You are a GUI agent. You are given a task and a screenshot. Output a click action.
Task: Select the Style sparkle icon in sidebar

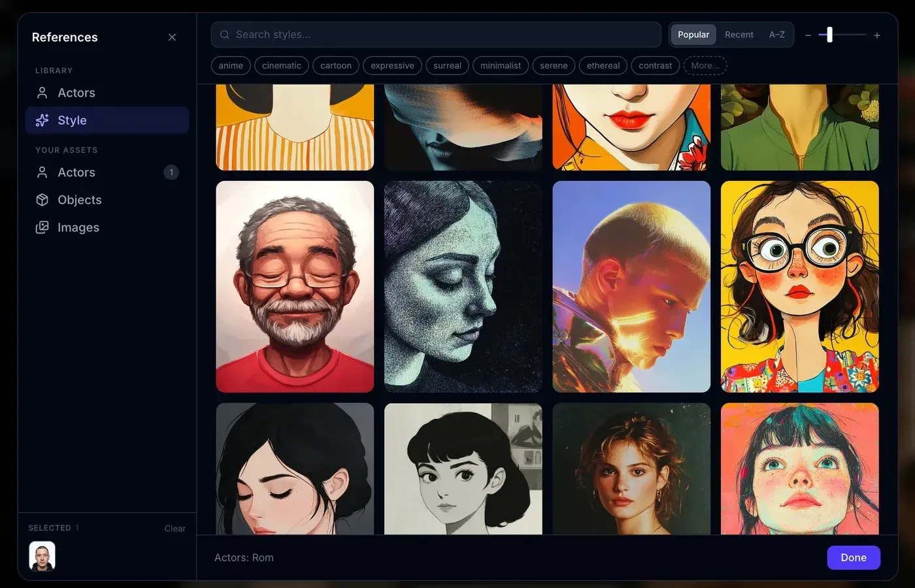[42, 120]
